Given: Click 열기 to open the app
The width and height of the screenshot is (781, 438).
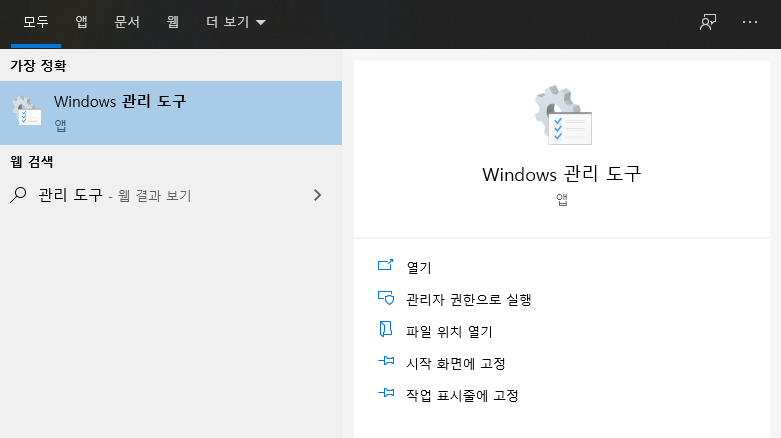Looking at the screenshot, I should pos(419,268).
